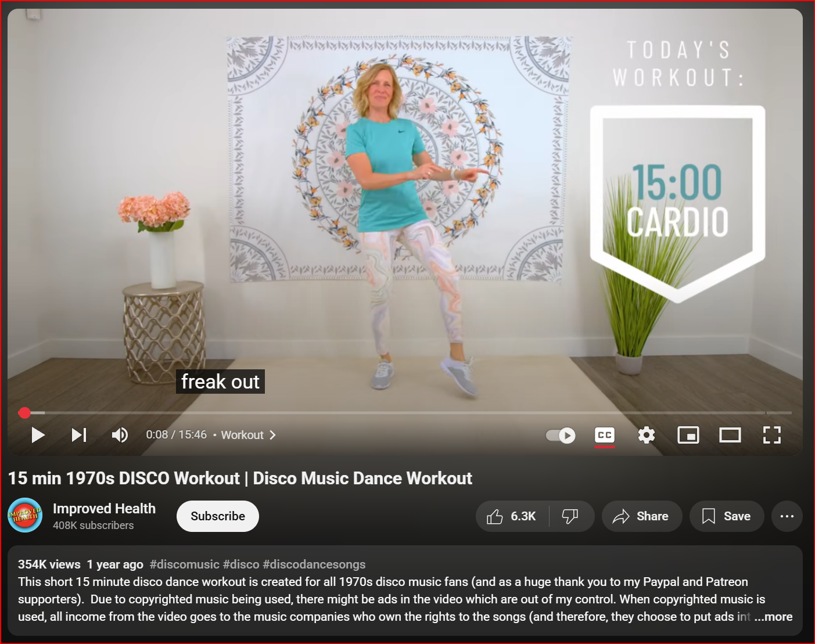Viewport: 815px width, 644px height.
Task: Save the video to a playlist
Action: pyautogui.click(x=726, y=516)
